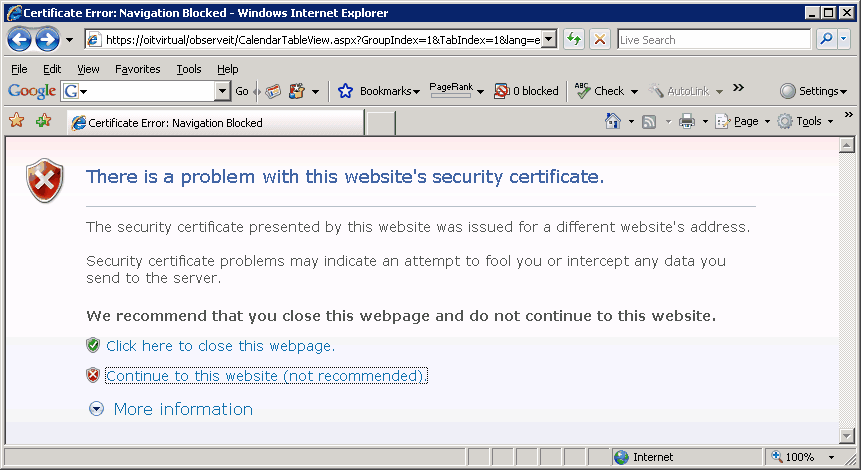Open Favorites Center star icon
The width and height of the screenshot is (861, 470).
pyautogui.click(x=16, y=122)
